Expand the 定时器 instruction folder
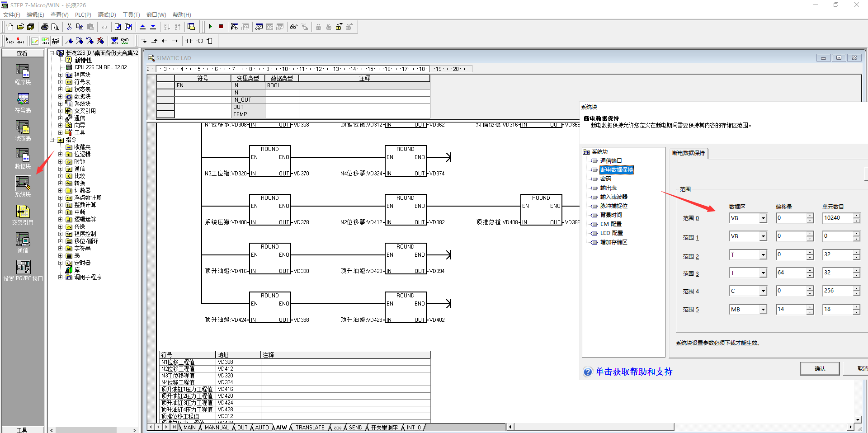The width and height of the screenshot is (868, 433). (61, 263)
